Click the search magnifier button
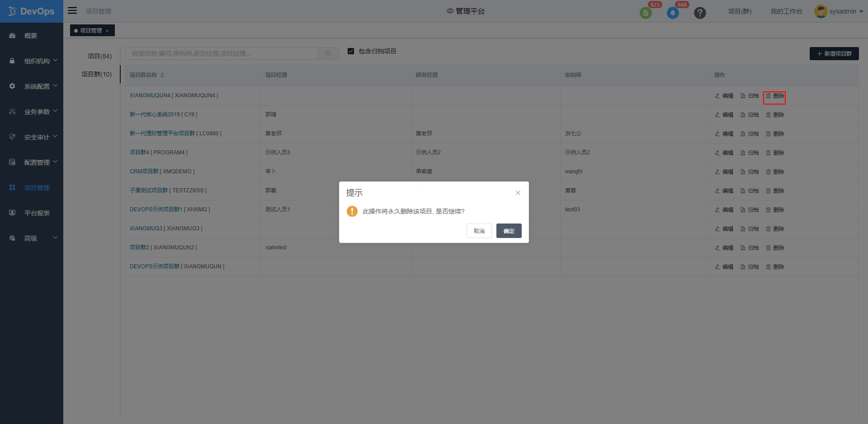This screenshot has height=424, width=868. [x=328, y=53]
